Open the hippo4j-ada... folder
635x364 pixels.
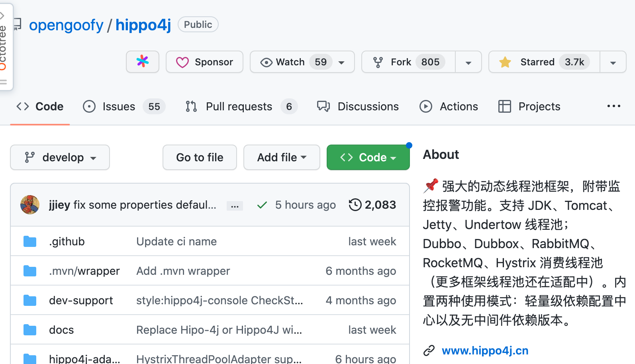pos(84,358)
